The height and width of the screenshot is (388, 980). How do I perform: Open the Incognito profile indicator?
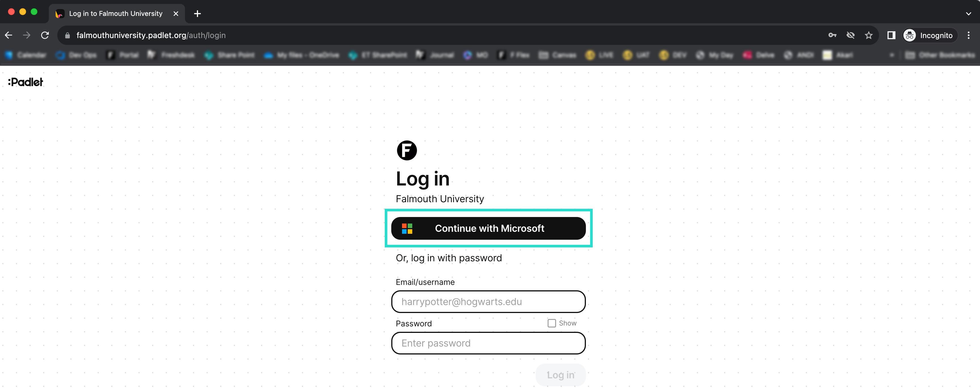(928, 36)
